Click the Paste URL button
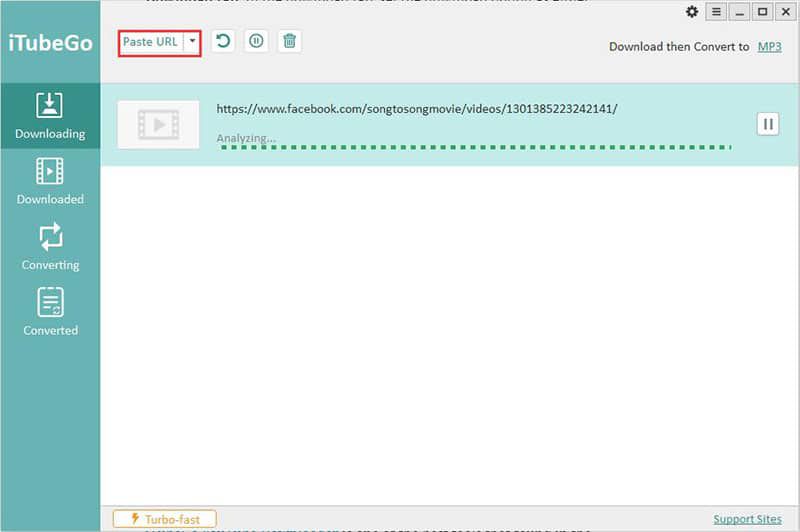The width and height of the screenshot is (800, 532). [151, 42]
